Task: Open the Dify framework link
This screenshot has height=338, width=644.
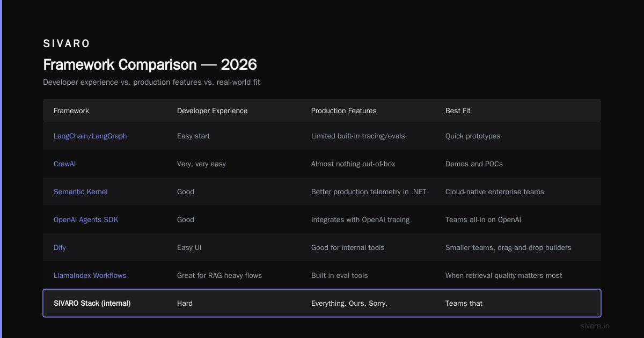Action: 60,247
